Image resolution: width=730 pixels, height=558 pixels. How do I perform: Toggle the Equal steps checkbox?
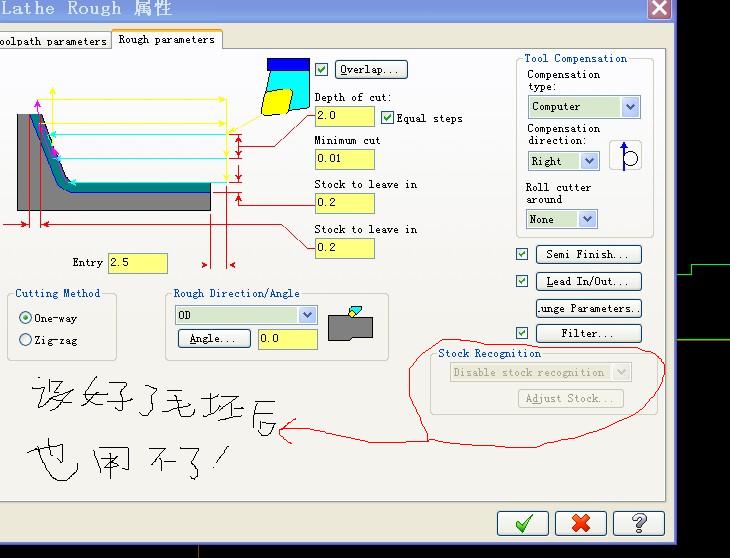tap(387, 117)
